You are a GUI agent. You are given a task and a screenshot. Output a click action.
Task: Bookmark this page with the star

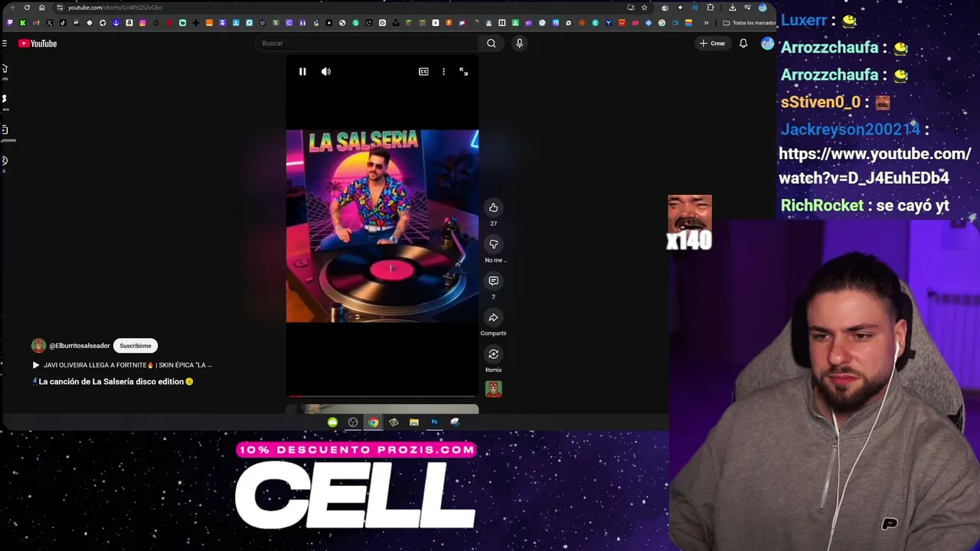coord(645,8)
